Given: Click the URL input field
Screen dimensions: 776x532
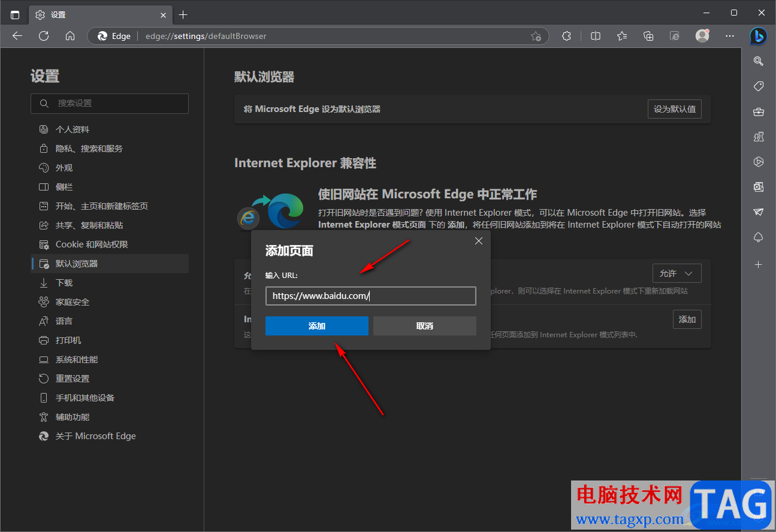Looking at the screenshot, I should (x=370, y=296).
